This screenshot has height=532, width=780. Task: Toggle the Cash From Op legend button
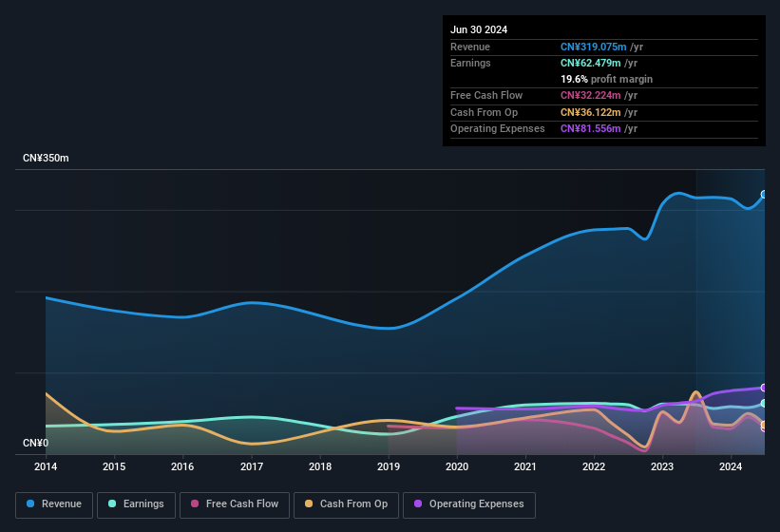(346, 504)
